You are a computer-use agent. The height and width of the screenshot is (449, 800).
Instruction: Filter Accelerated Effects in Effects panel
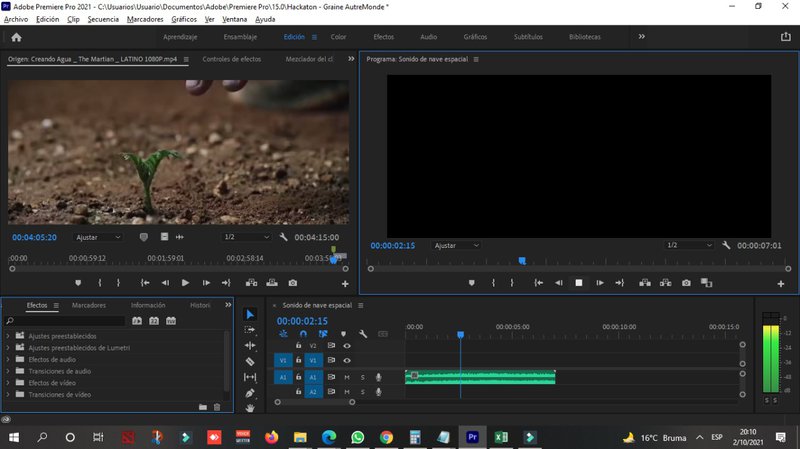137,320
